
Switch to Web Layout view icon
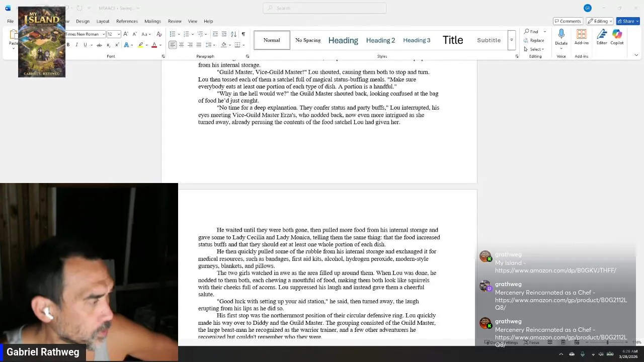(577, 342)
